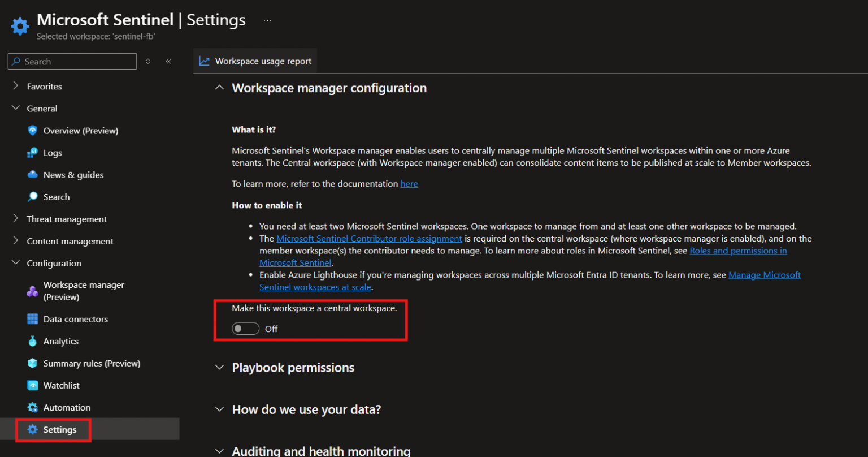The height and width of the screenshot is (457, 868).
Task: Open the Workspace usage report tab
Action: pyautogui.click(x=255, y=61)
